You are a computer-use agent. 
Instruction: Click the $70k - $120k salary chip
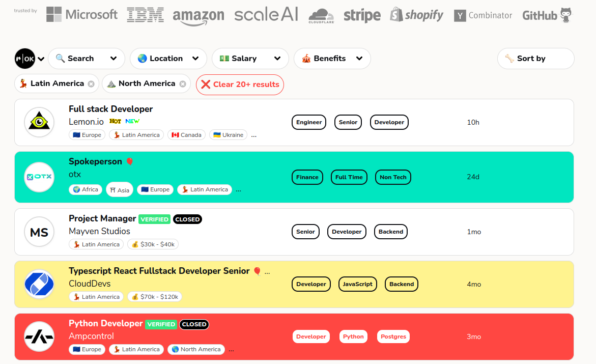[155, 297]
